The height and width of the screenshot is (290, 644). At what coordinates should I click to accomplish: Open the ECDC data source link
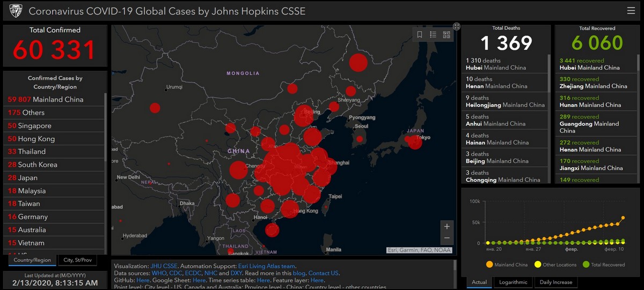coord(193,273)
